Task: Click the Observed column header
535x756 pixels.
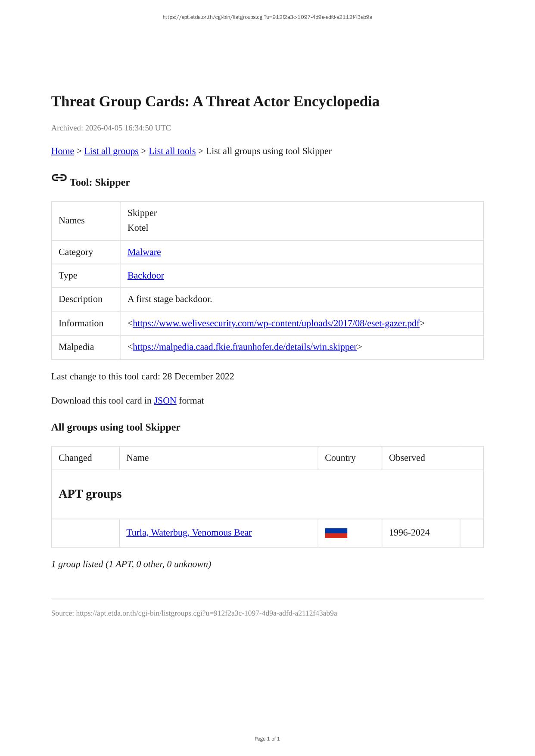Action: 407,458
